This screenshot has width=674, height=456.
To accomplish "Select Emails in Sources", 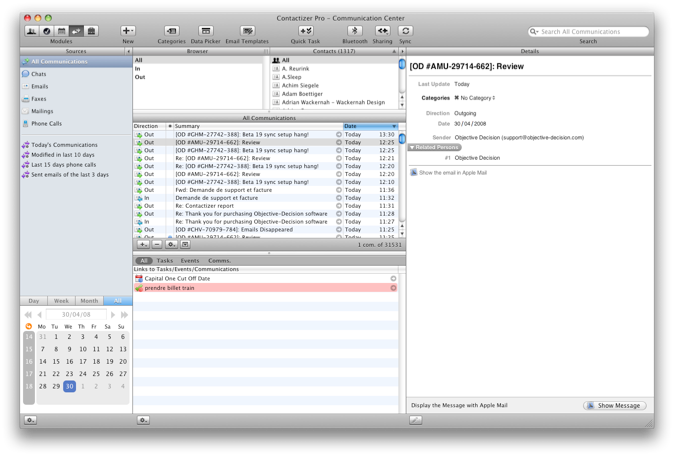I will click(40, 86).
